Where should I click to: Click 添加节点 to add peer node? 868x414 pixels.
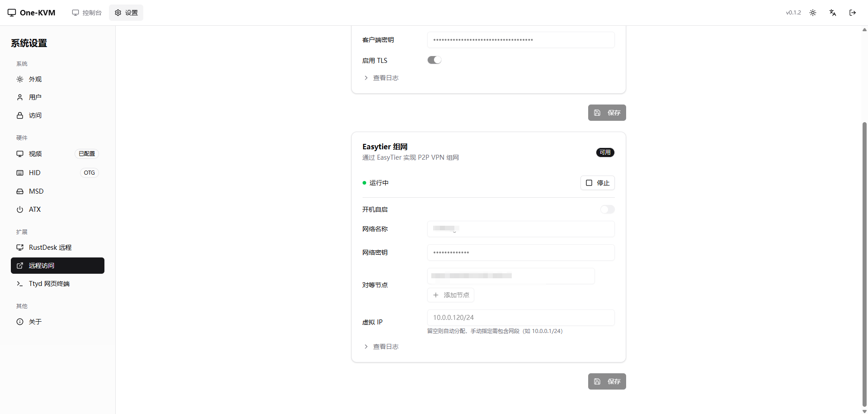(451, 295)
